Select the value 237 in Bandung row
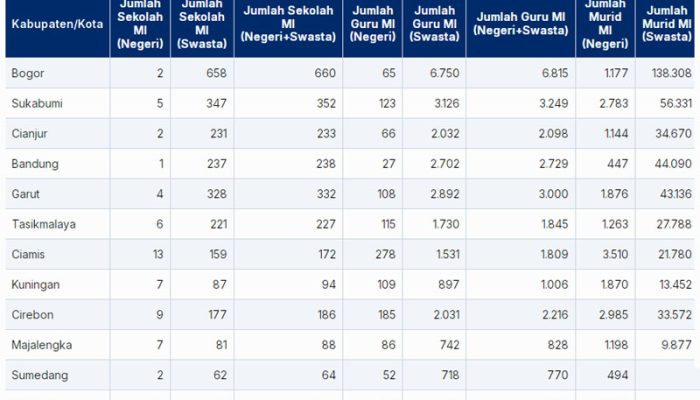 click(217, 164)
